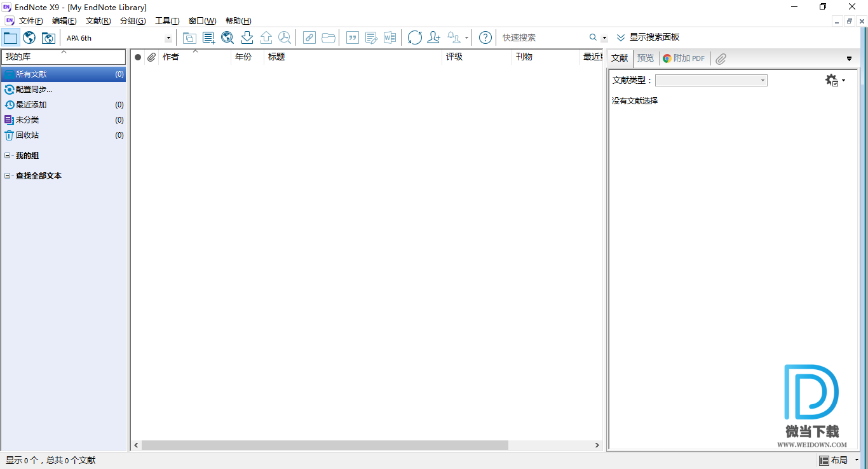Screen dimensions: 868x469
Task: Sort by 评级 column header
Action: (x=477, y=57)
